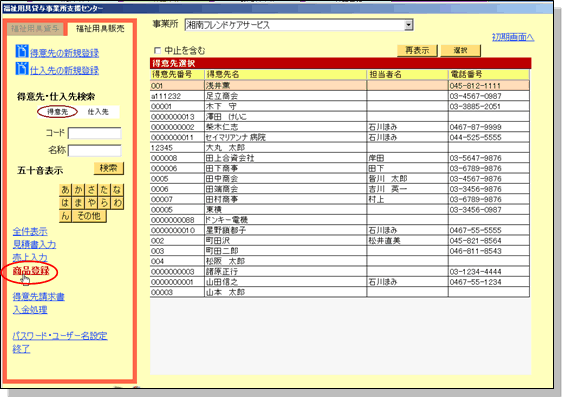Filter by the あ kana button
The width and height of the screenshot is (562, 397).
65,190
